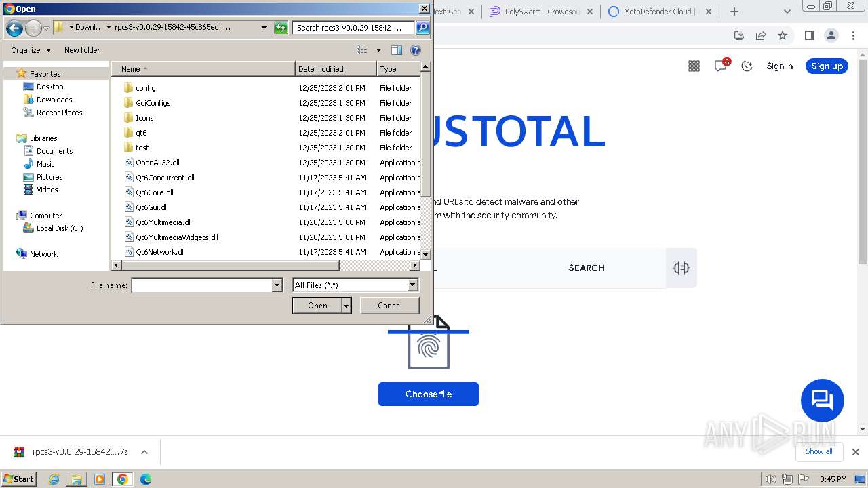The width and height of the screenshot is (868, 488).
Task: Expand the recent pages dropdown arrow
Action: [x=46, y=28]
